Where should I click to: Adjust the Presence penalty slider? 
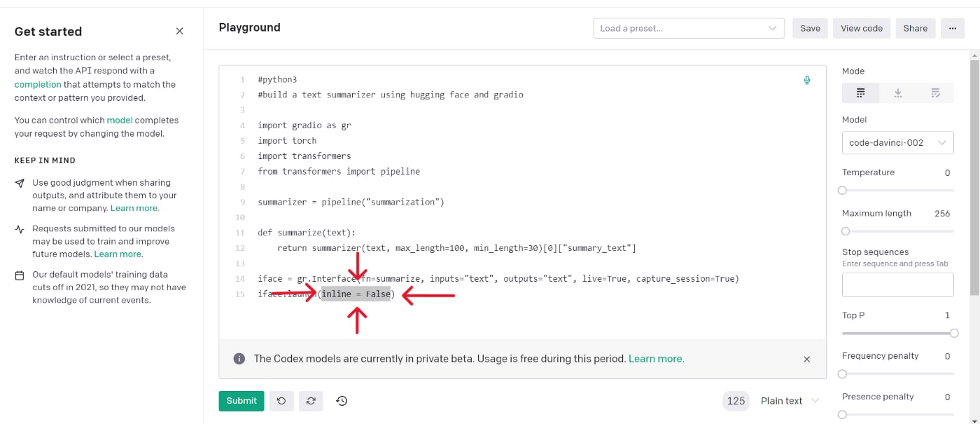pos(897,415)
